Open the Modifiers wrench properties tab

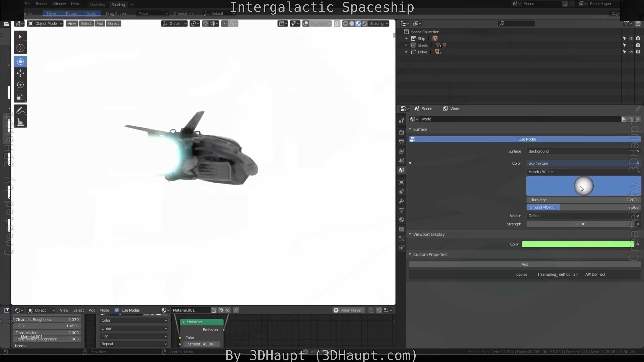(401, 201)
